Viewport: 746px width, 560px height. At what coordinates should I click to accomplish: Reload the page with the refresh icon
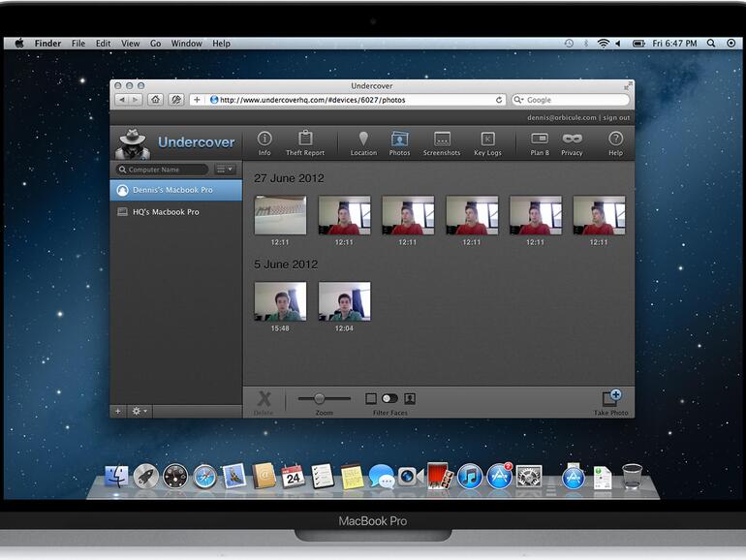click(x=499, y=100)
